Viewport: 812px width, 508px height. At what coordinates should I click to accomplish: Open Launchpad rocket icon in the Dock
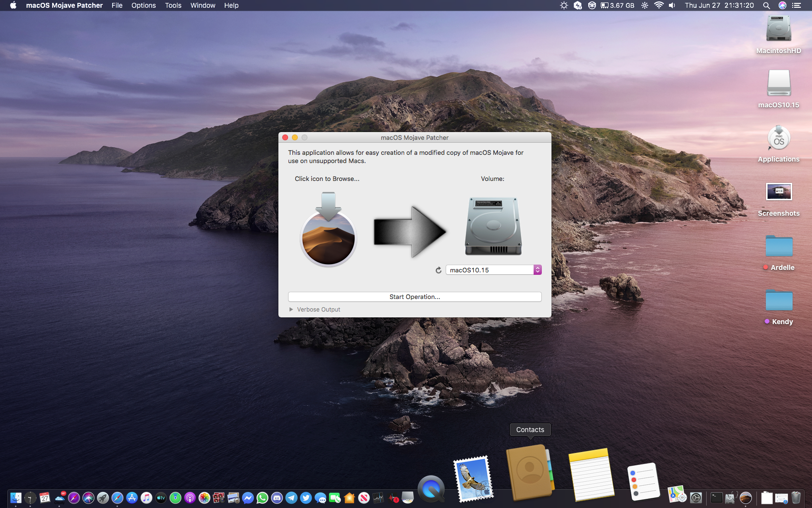pos(103,497)
